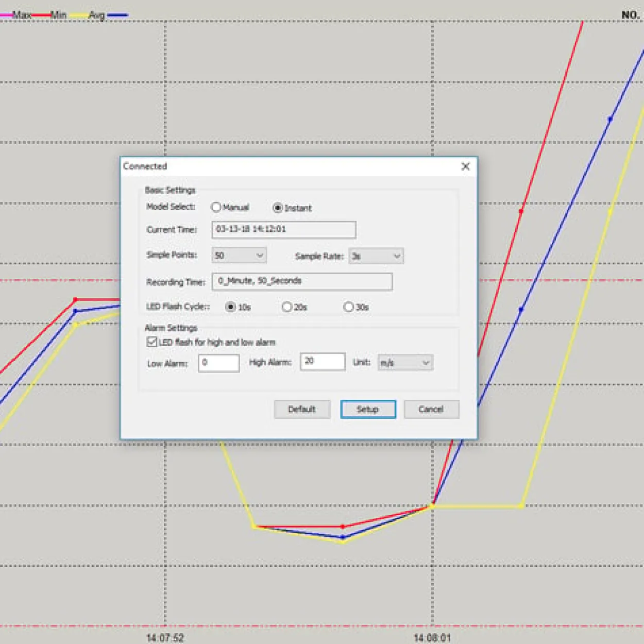Click the Avg legend entry

(96, 15)
